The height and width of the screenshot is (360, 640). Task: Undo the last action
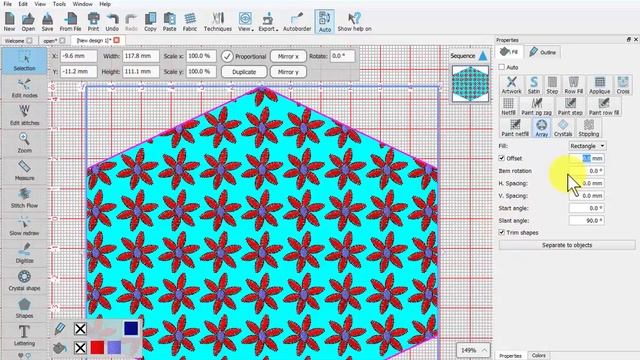click(112, 22)
